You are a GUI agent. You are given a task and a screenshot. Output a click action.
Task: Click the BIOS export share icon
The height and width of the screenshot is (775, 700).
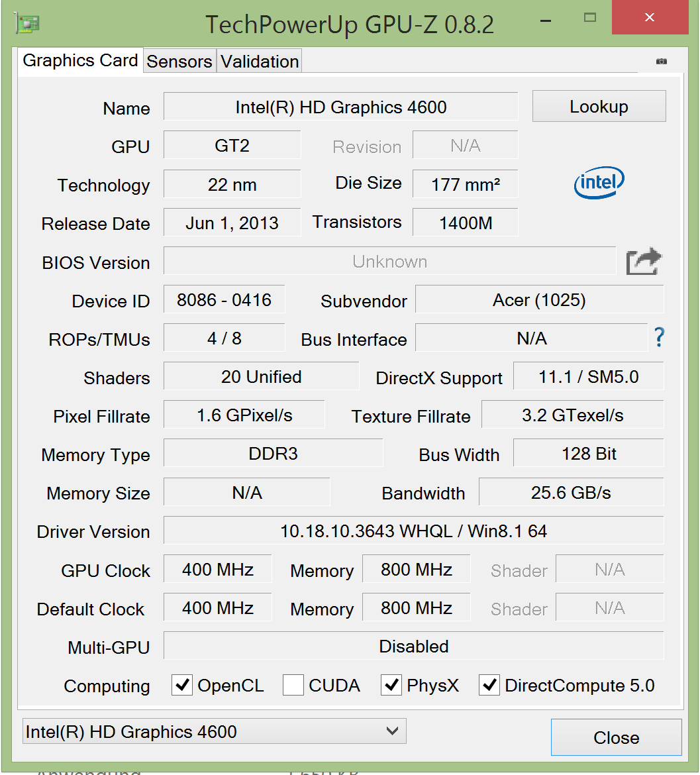644,262
